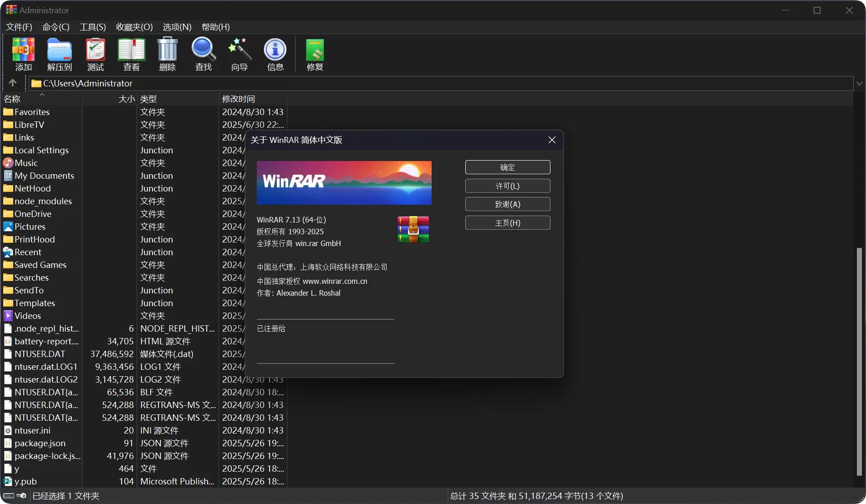
Task: Select the node_modules folder row
Action: [x=123, y=201]
